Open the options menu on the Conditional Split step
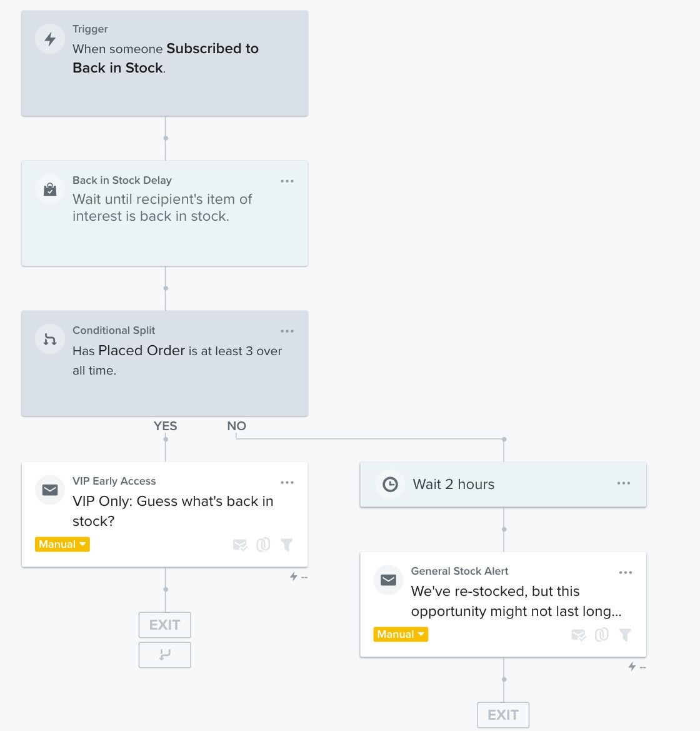This screenshot has height=731, width=700. 287,331
